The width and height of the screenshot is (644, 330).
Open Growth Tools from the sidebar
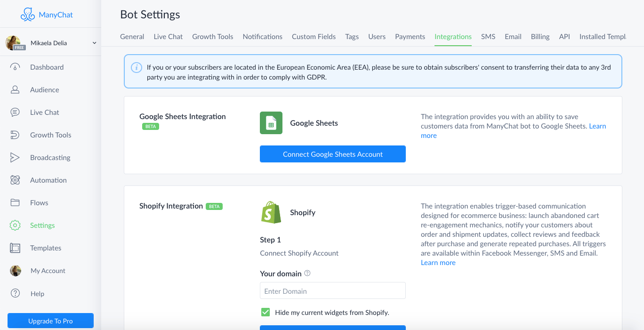(51, 135)
